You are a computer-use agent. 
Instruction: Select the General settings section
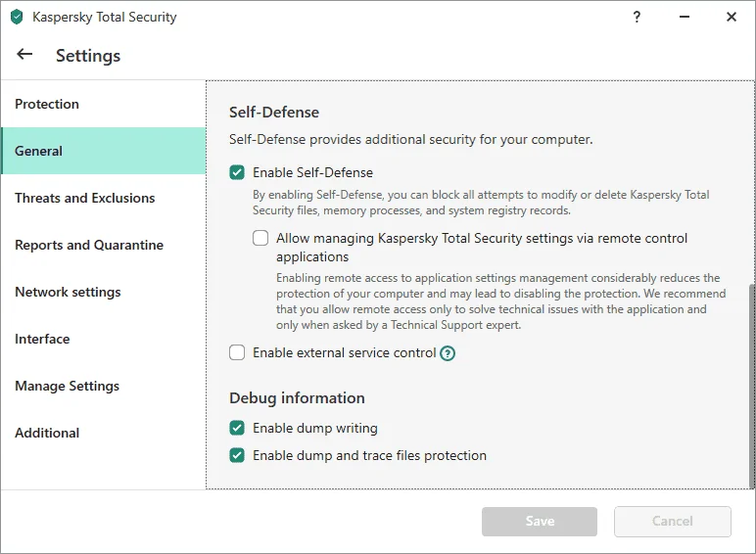[x=103, y=151]
